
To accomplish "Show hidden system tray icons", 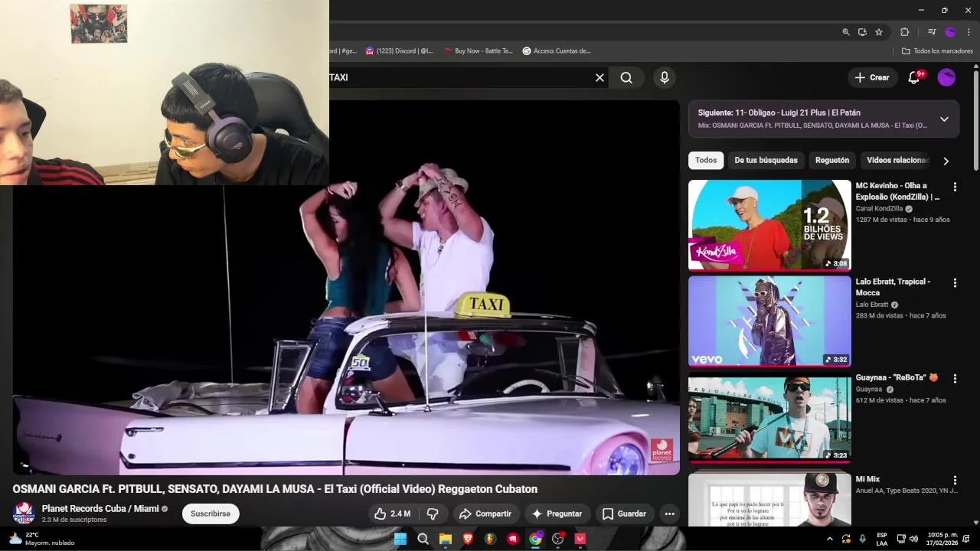I will click(830, 539).
